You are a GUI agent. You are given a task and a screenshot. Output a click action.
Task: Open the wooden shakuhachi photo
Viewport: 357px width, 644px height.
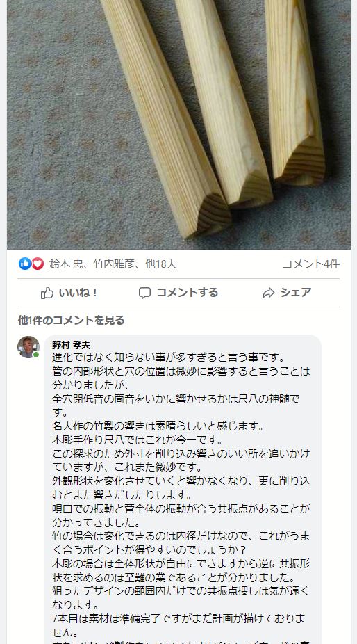[178, 124]
